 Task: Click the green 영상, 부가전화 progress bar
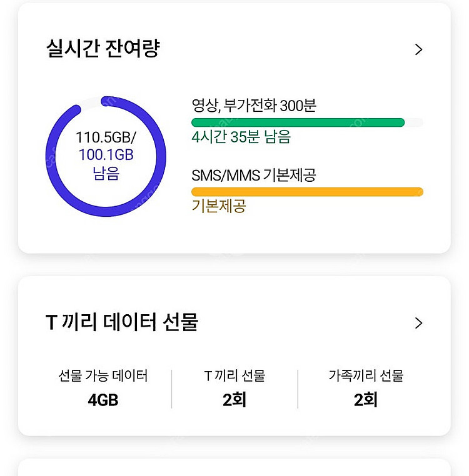[x=298, y=122]
